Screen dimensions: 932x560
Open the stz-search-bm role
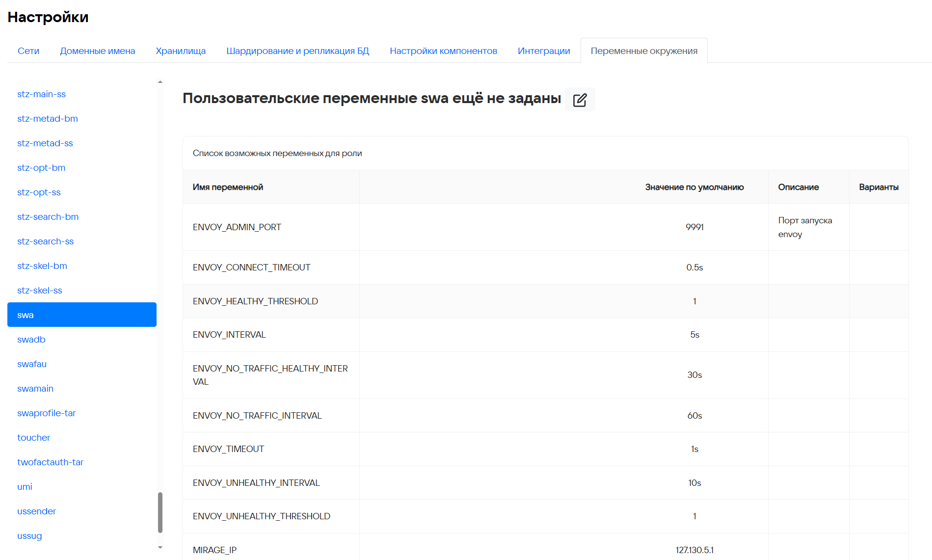point(48,217)
